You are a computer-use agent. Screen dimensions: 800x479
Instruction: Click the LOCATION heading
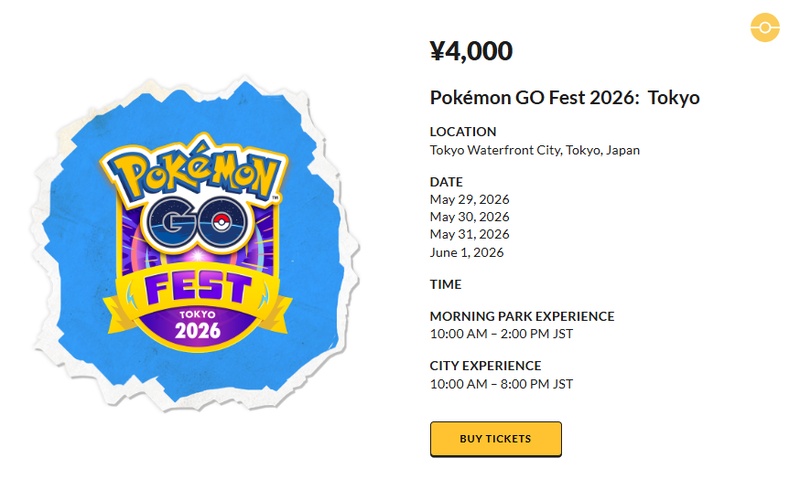pos(463,132)
